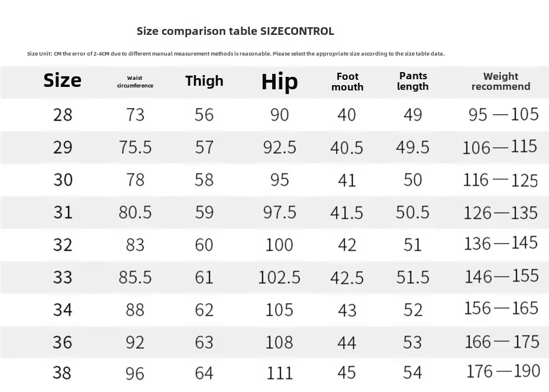This screenshot has width=549, height=392.
Task: Select the "Pants length" column header
Action: (x=413, y=81)
